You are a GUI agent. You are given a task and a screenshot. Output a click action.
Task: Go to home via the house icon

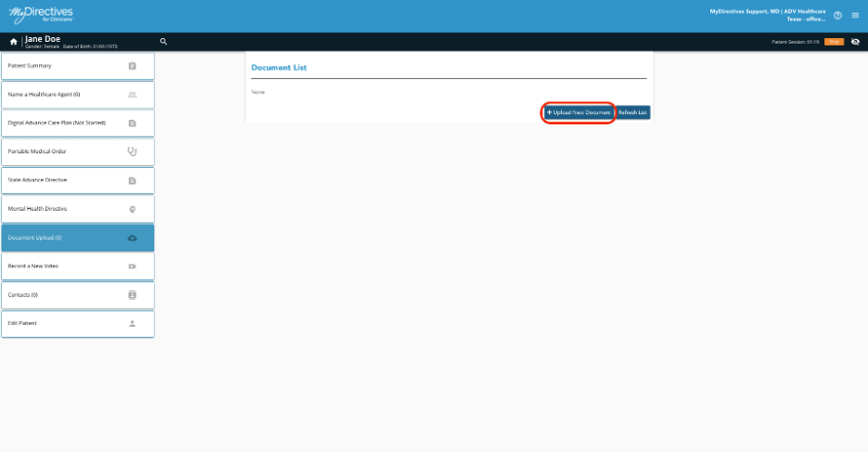pos(13,42)
